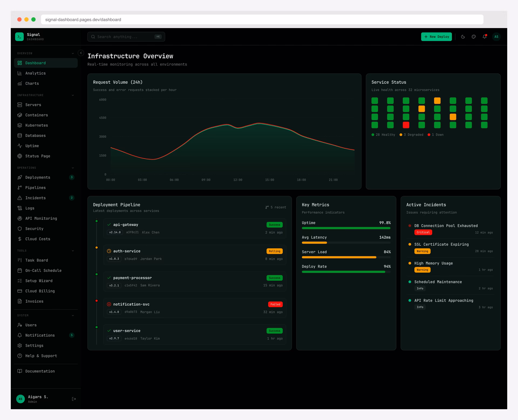The image size is (518, 420).
Task: Focus the 'Search anything' field
Action: [x=126, y=37]
